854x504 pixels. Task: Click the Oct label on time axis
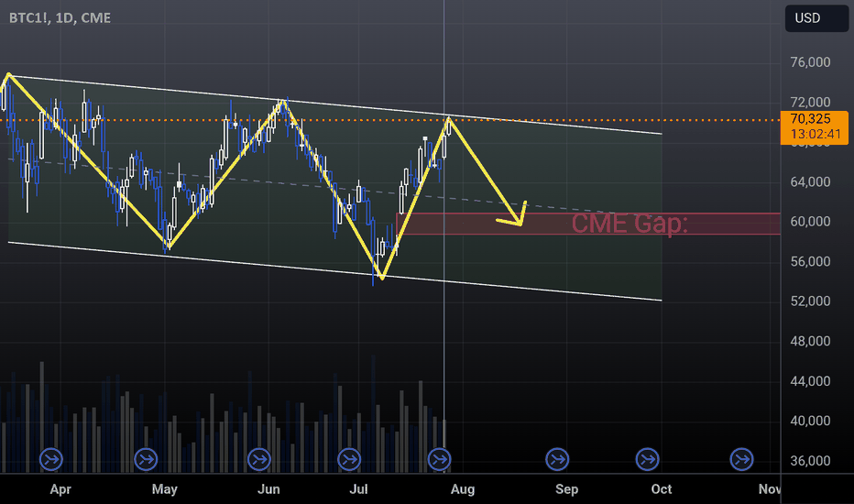tap(662, 489)
